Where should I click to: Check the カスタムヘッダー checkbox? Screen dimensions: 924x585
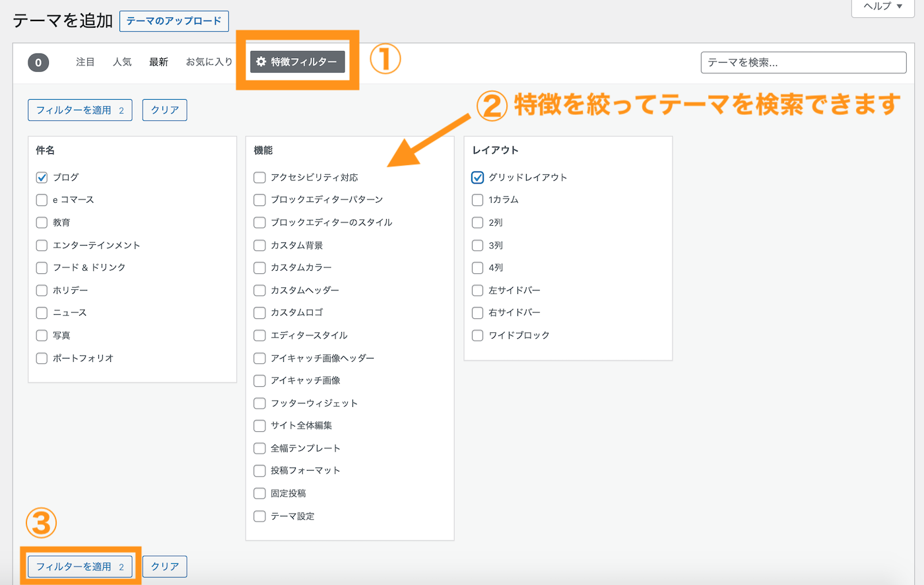pos(260,291)
